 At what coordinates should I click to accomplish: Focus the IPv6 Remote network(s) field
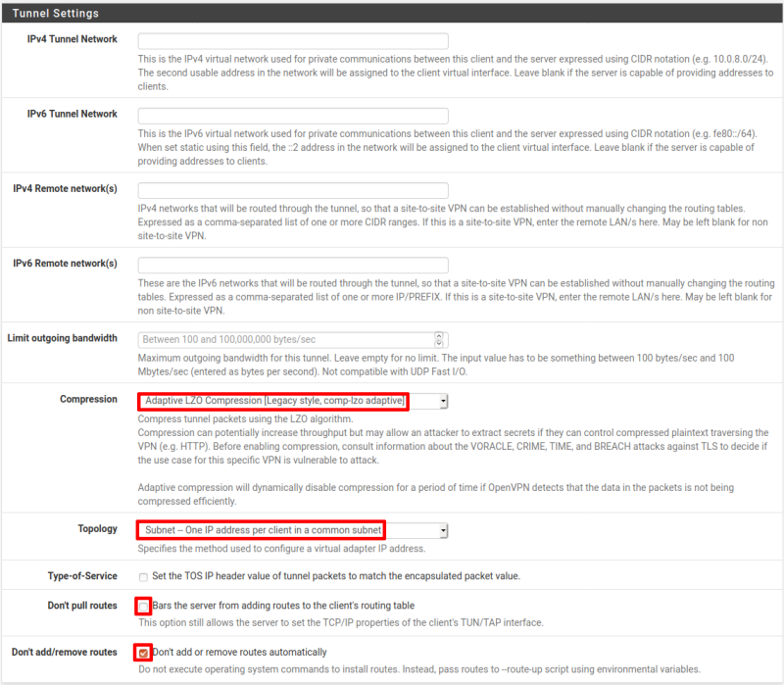point(293,265)
